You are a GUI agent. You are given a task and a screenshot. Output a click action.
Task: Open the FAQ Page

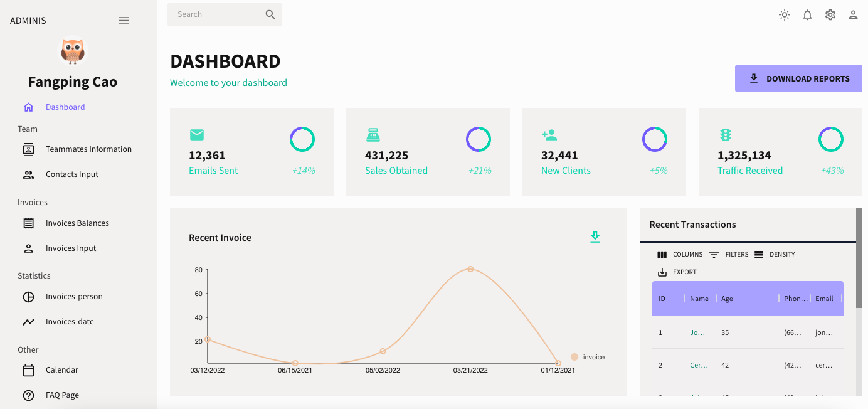point(62,395)
